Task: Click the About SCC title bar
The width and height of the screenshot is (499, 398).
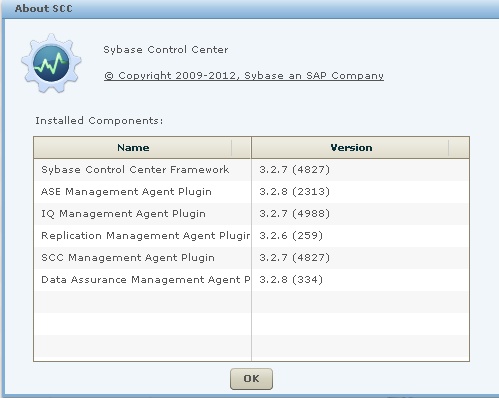Action: 250,9
